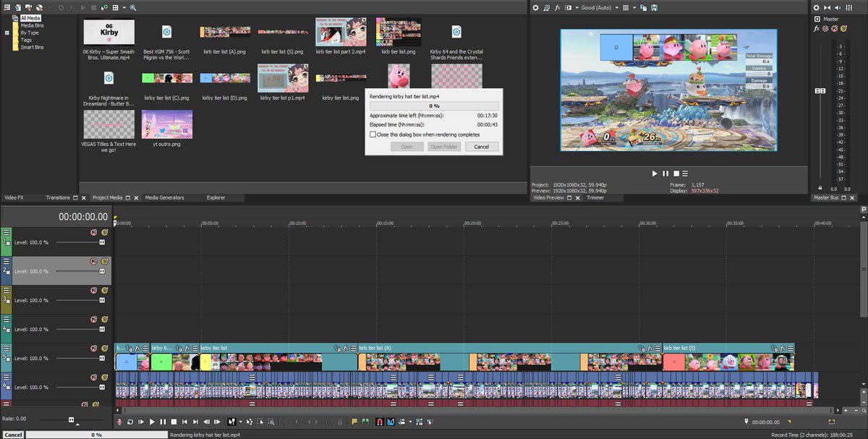
Task: Click the Video Output FX icon in preview
Action: pos(558,7)
